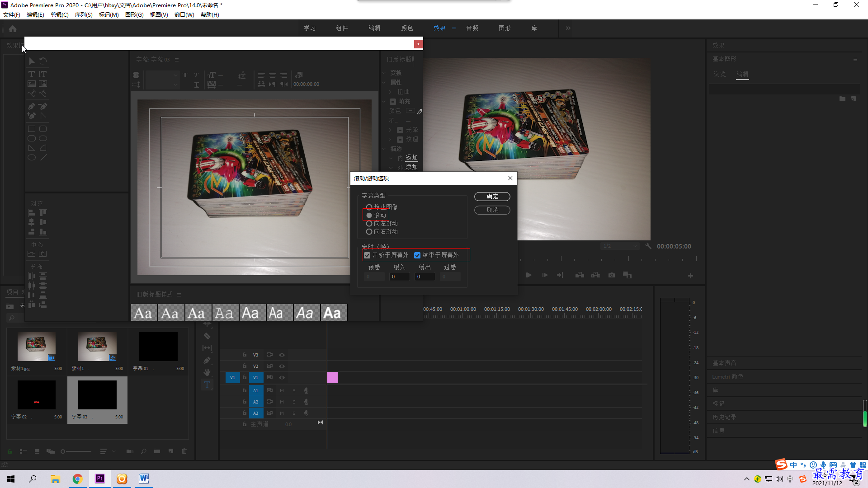The width and height of the screenshot is (868, 488).
Task: Click the Bold T text style icon
Action: coord(185,75)
